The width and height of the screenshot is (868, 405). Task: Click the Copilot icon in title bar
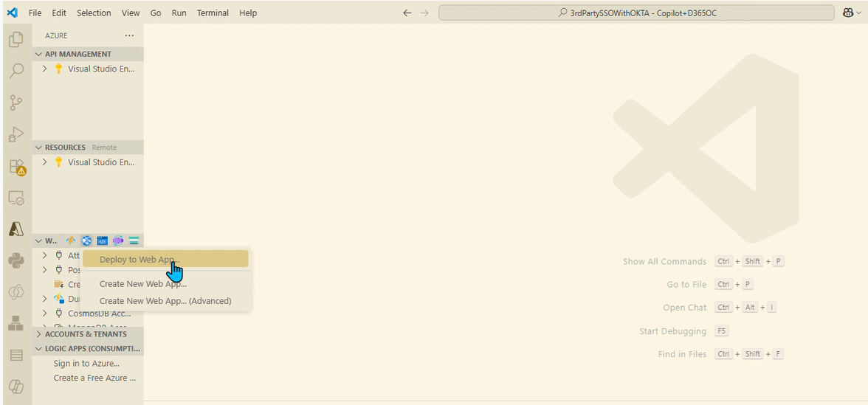(x=848, y=13)
